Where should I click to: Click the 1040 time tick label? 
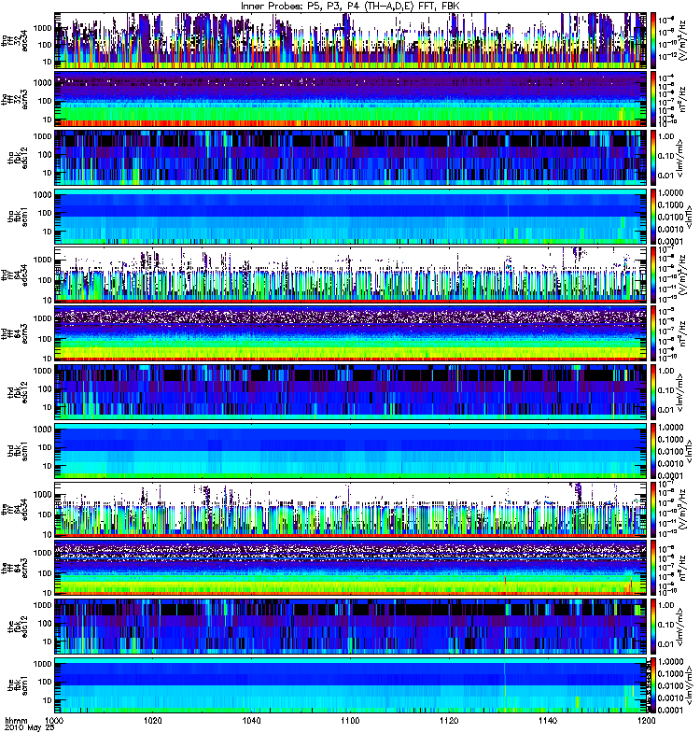pyautogui.click(x=251, y=720)
